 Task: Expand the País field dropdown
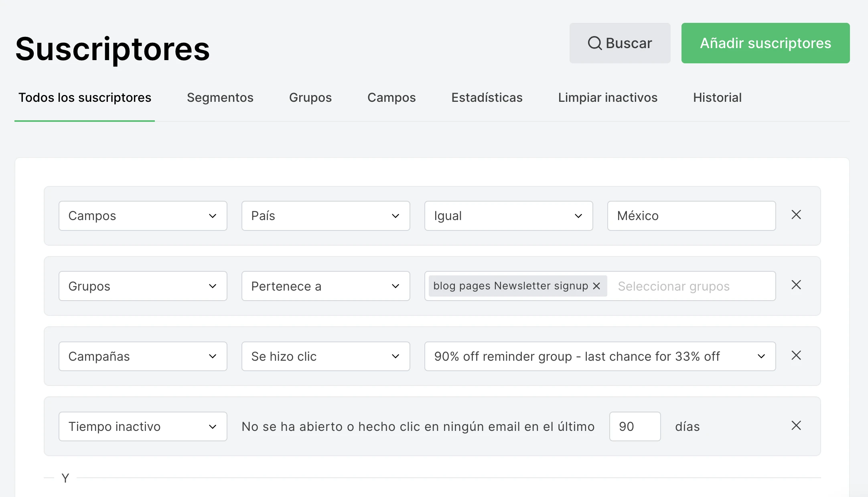[x=326, y=216]
